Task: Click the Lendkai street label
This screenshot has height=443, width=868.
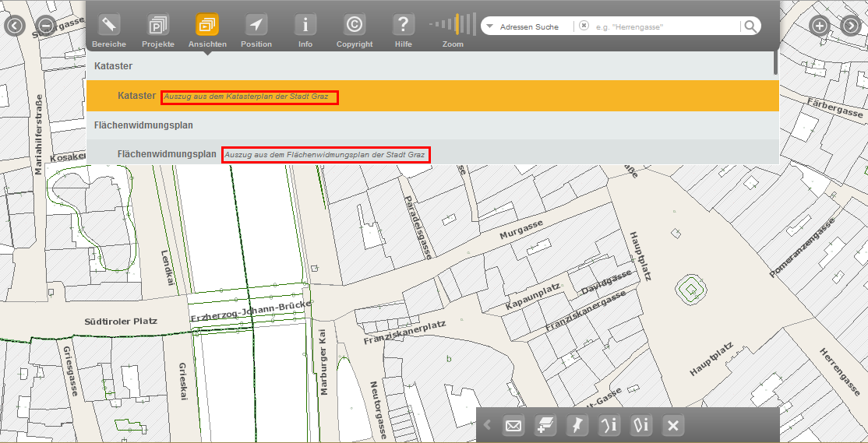Action: click(168, 269)
